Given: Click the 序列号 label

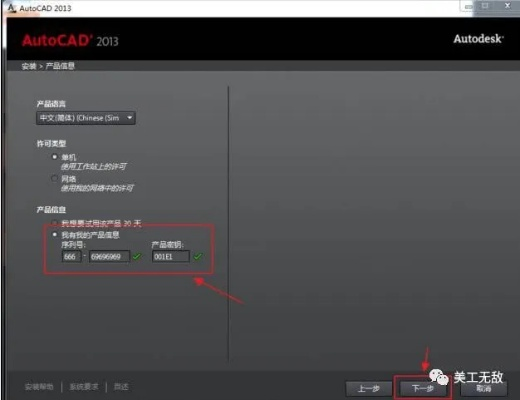Looking at the screenshot, I should tap(73, 245).
